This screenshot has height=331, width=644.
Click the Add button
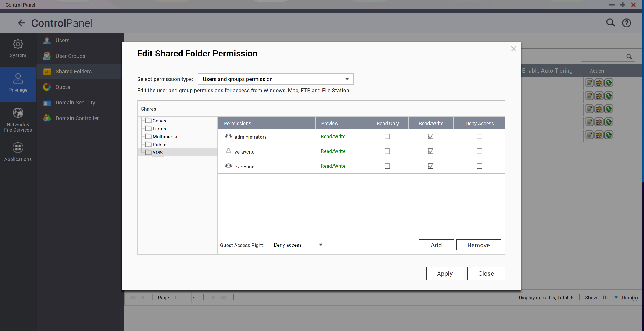[x=436, y=245]
